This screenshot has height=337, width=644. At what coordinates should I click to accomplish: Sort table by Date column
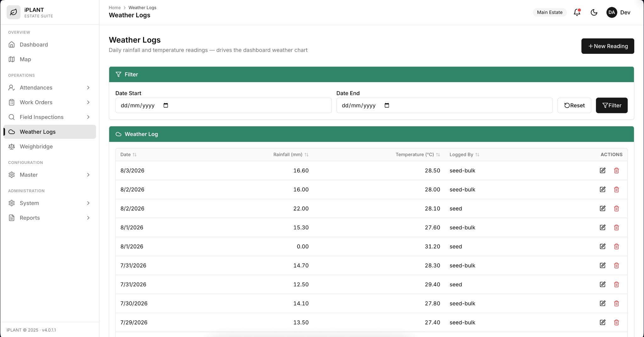[x=129, y=154]
